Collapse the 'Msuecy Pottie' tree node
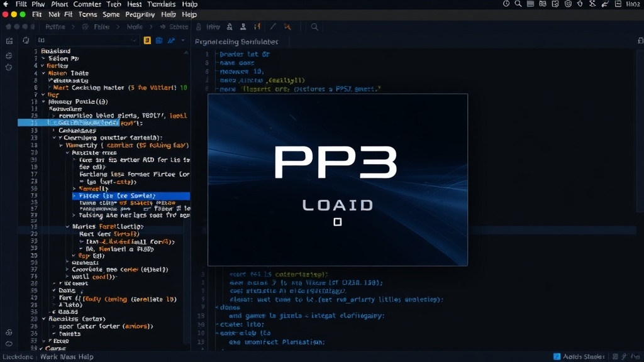 43,101
